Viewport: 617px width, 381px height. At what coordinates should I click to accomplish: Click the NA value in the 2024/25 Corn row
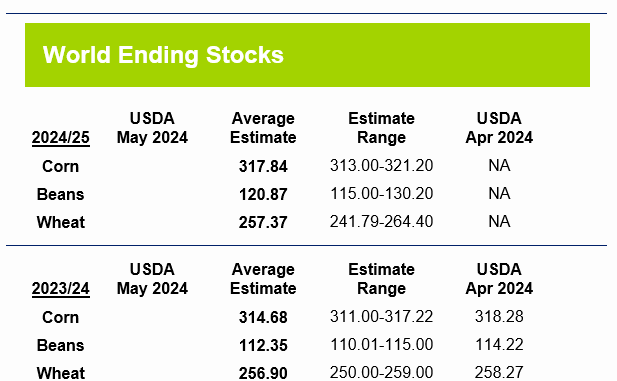click(499, 165)
